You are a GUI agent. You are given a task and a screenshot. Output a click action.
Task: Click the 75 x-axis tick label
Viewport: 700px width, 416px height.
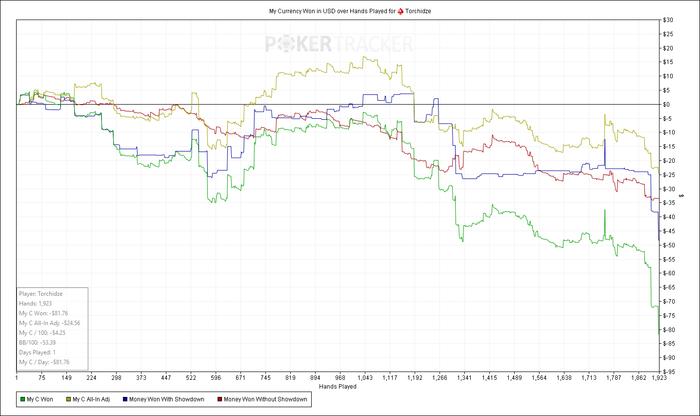click(42, 378)
